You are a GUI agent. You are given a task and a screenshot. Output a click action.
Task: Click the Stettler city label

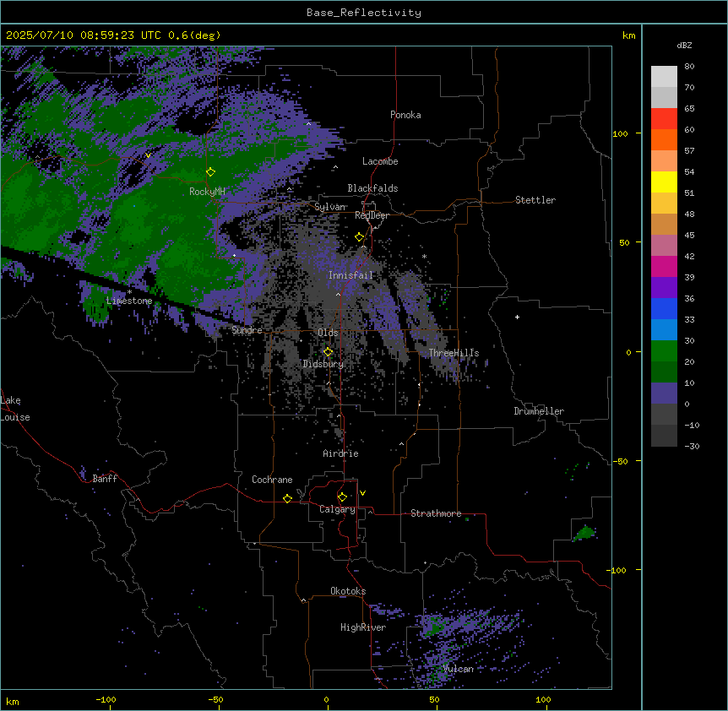(535, 200)
